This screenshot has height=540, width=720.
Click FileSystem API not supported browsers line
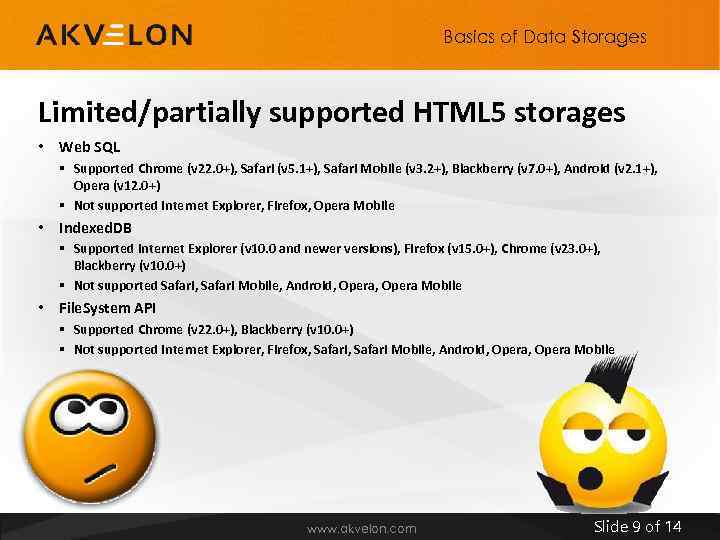tap(344, 349)
